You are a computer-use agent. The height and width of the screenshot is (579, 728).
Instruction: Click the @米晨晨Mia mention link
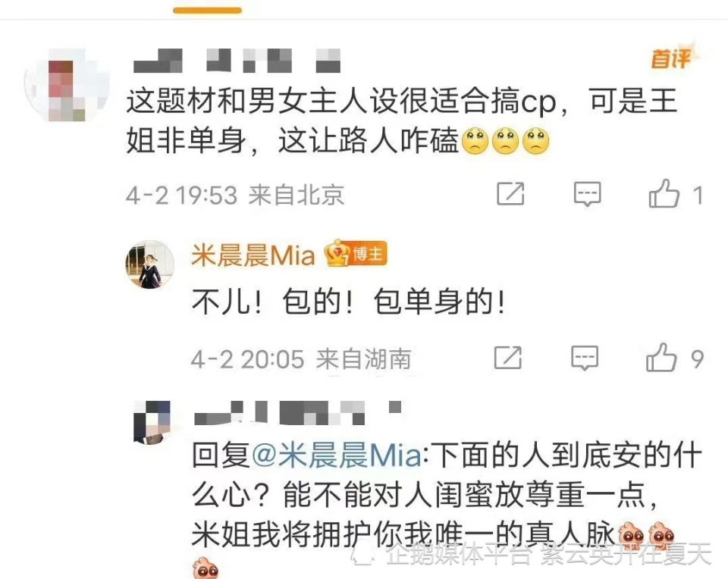[337, 455]
